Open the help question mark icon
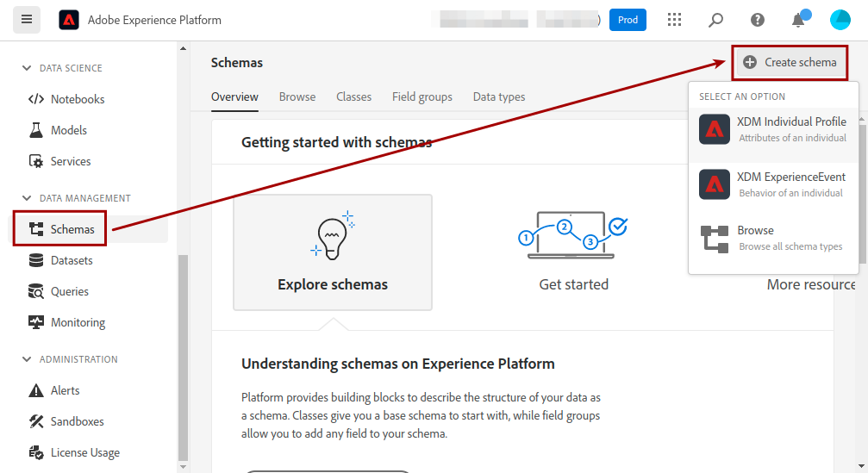 tap(758, 20)
